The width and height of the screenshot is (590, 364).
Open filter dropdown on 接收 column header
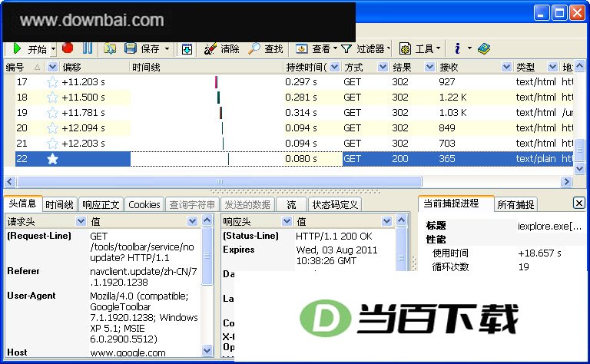[x=506, y=67]
